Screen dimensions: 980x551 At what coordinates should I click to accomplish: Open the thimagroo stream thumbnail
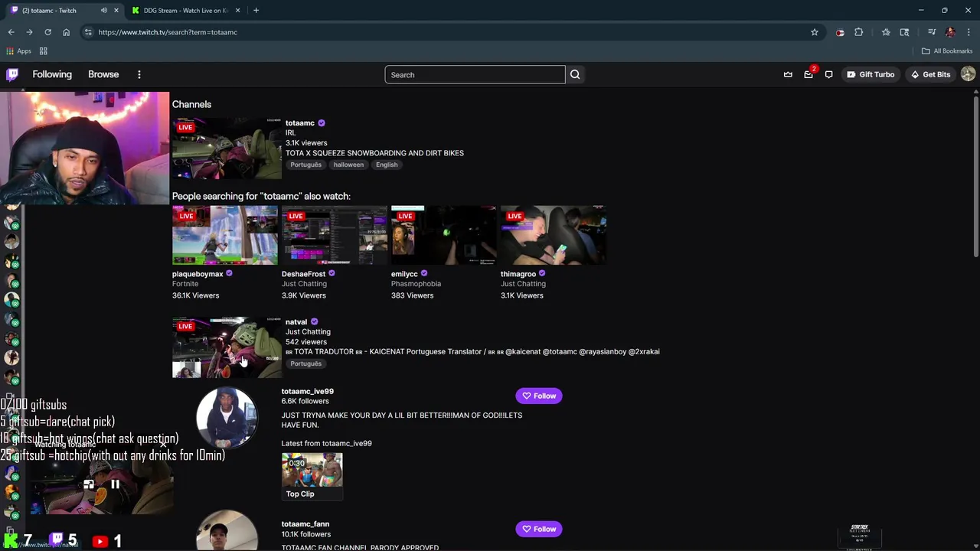554,235
